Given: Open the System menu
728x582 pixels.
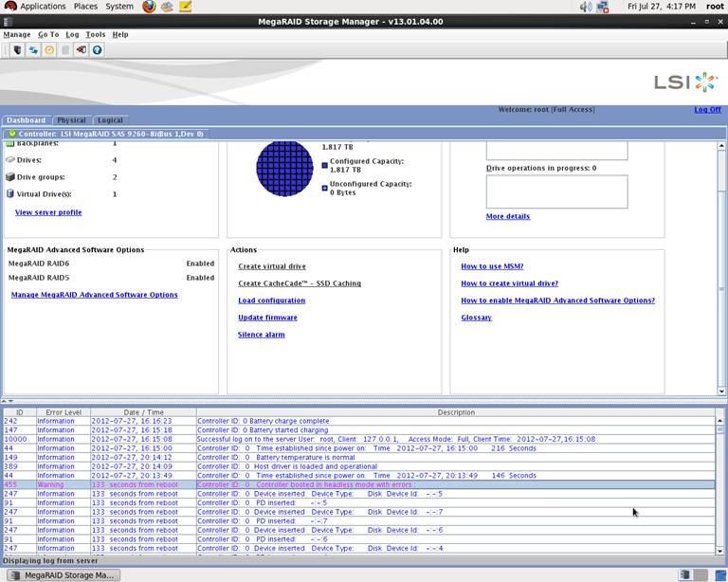Looking at the screenshot, I should click(119, 7).
